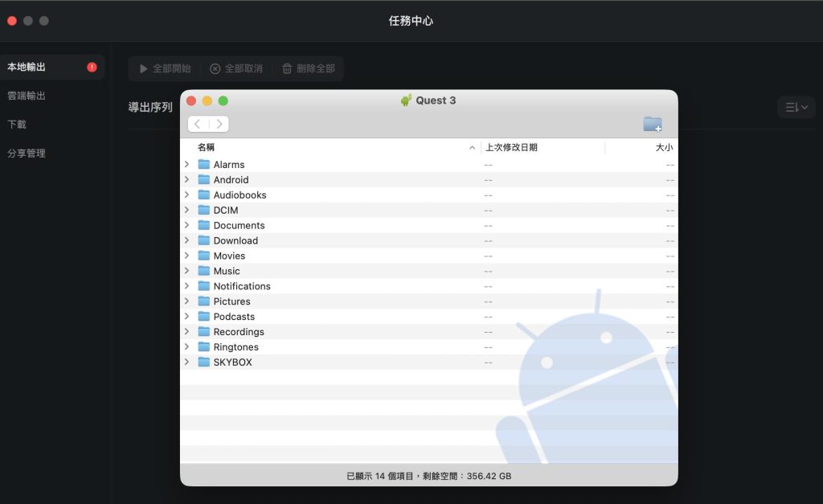This screenshot has width=823, height=504.
Task: Click the DCIM folder icon
Action: (x=204, y=211)
